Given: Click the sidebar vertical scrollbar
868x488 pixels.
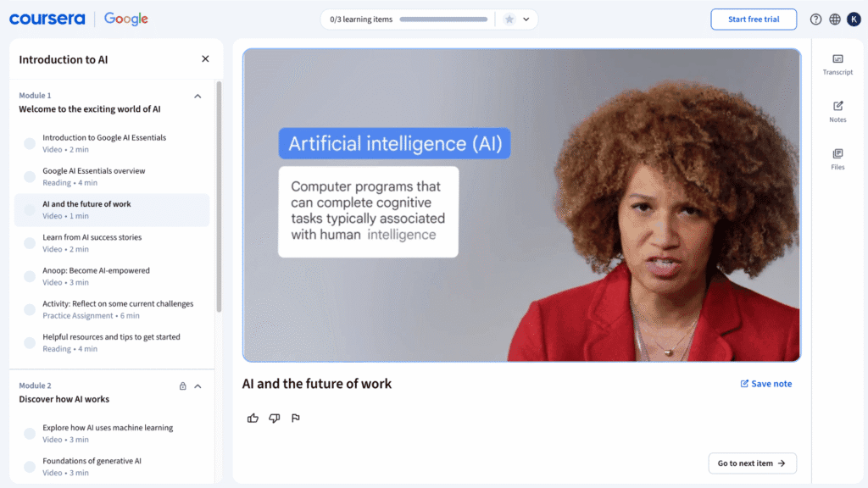Looking at the screenshot, I should tap(219, 197).
